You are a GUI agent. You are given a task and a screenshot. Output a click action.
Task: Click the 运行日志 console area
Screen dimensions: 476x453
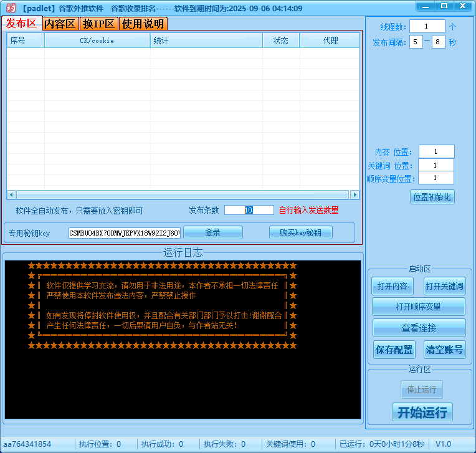coord(183,340)
